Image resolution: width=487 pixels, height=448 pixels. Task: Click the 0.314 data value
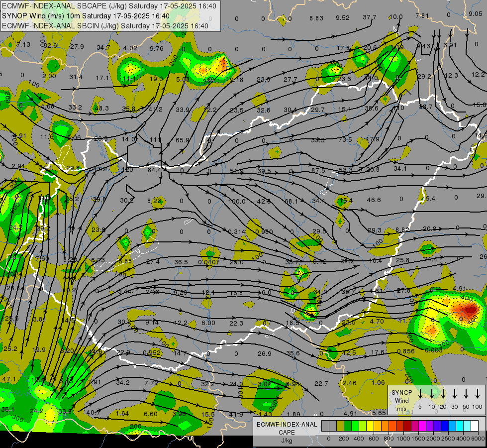click(x=236, y=231)
